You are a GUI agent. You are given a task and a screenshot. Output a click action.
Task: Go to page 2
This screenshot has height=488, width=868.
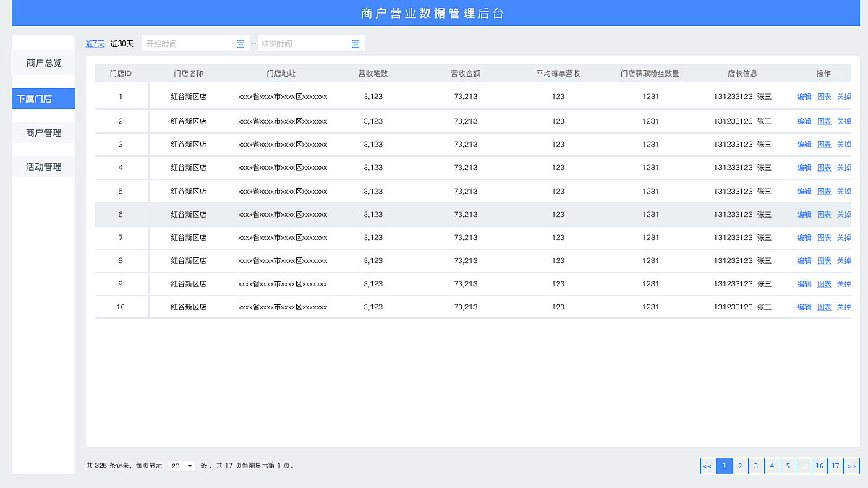point(740,466)
